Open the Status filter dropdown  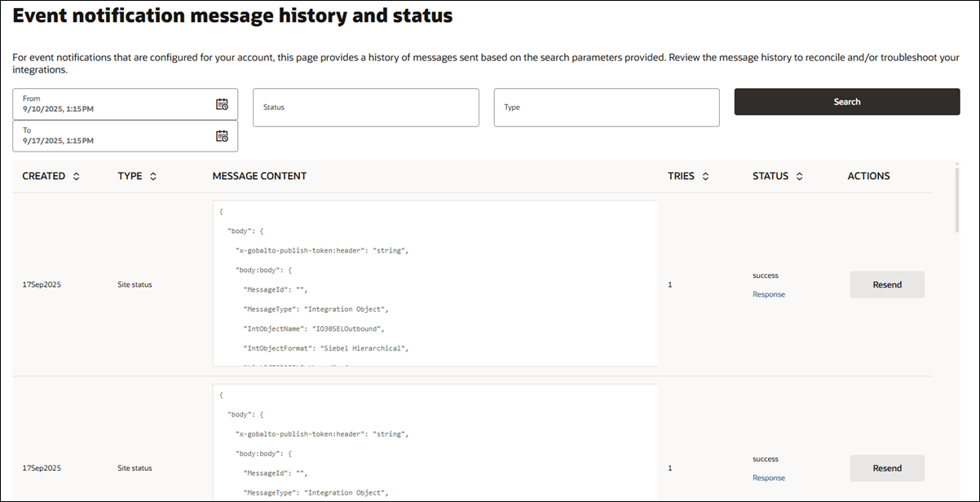click(x=364, y=108)
